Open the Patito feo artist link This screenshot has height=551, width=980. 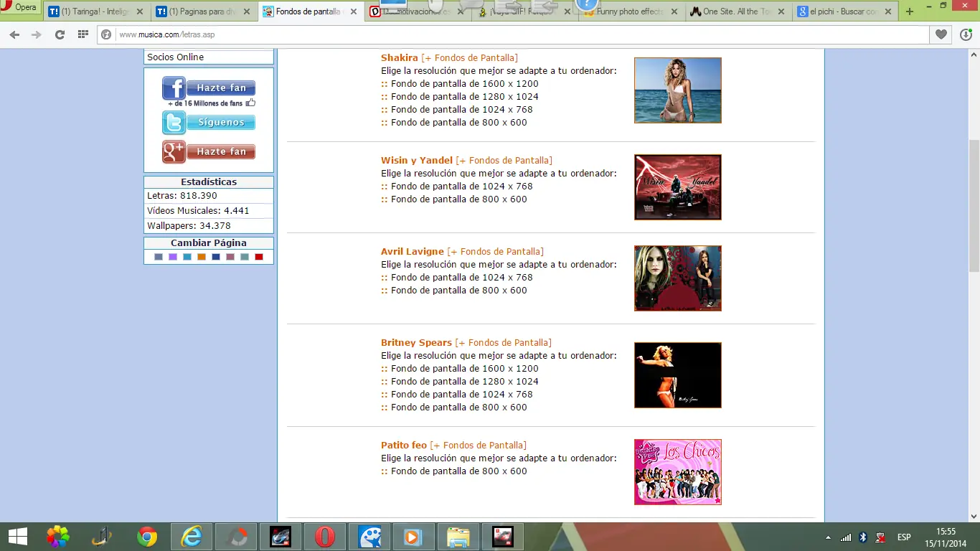[404, 446]
